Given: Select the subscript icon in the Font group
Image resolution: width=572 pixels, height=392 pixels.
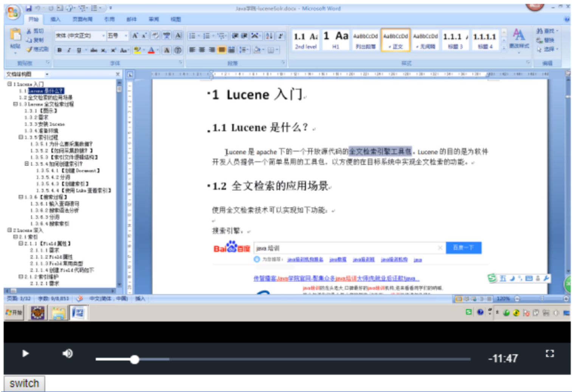Looking at the screenshot, I should [103, 49].
